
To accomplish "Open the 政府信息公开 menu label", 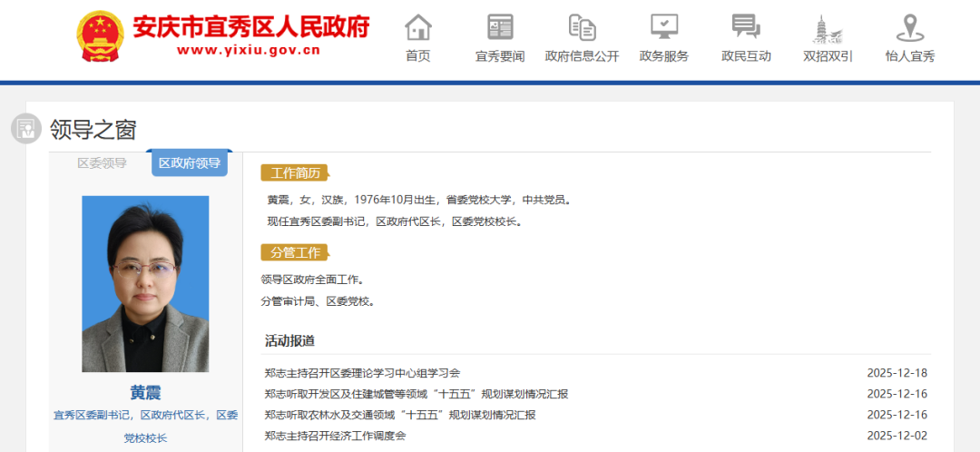I will tap(582, 56).
